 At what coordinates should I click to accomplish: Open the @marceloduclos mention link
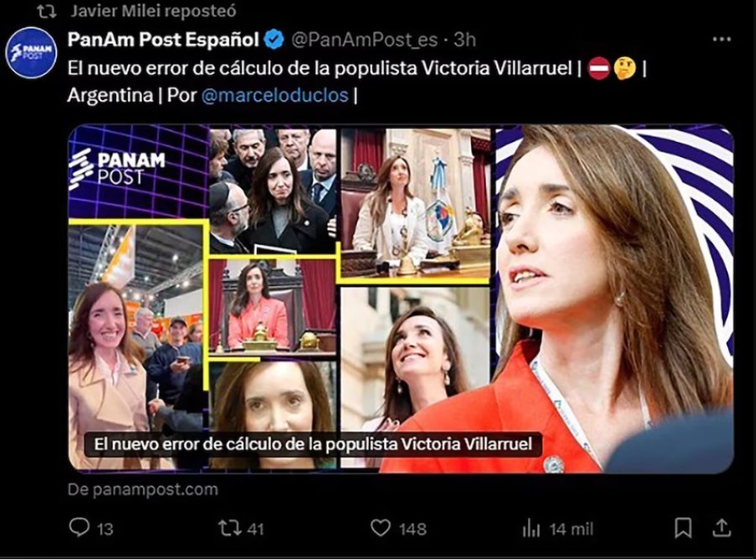click(275, 95)
